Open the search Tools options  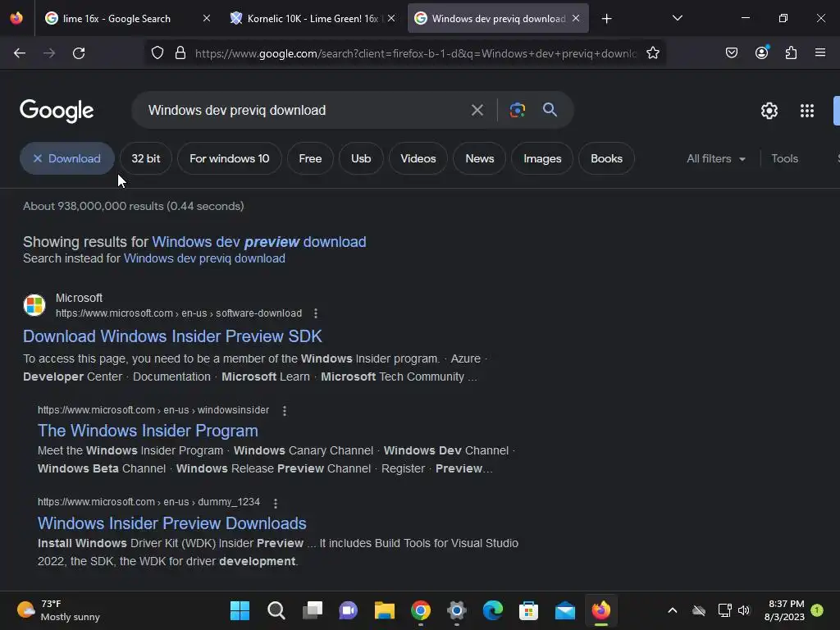click(784, 158)
